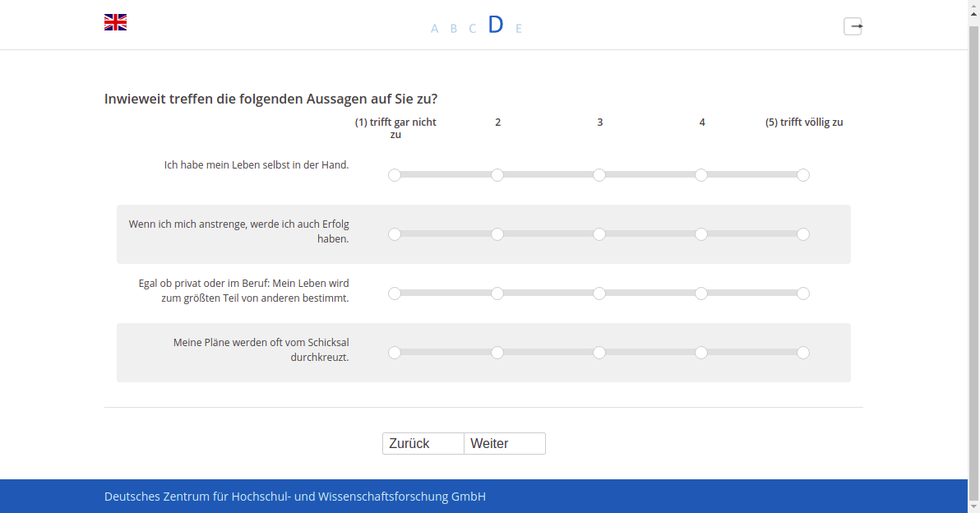
Task: Switch language via the UK flag icon
Action: pyautogui.click(x=116, y=22)
